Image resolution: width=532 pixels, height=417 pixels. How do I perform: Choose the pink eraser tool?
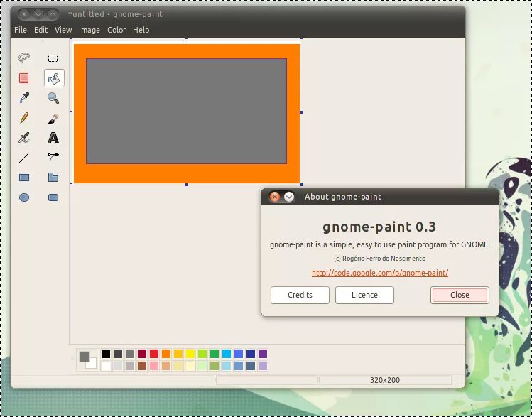point(23,78)
